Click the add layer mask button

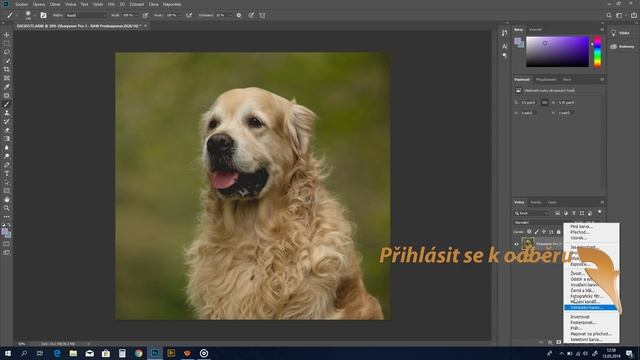(558, 342)
